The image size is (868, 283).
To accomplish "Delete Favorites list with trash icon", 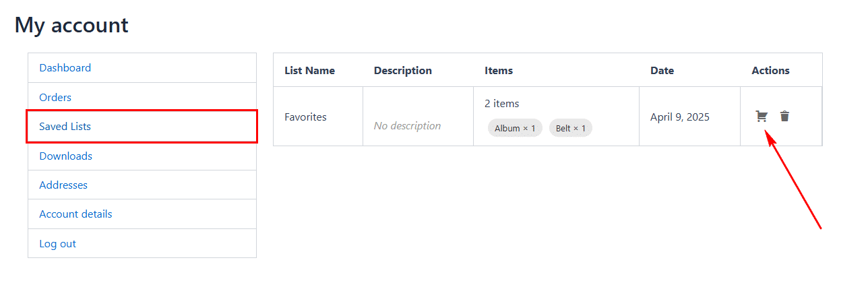I will coord(784,117).
